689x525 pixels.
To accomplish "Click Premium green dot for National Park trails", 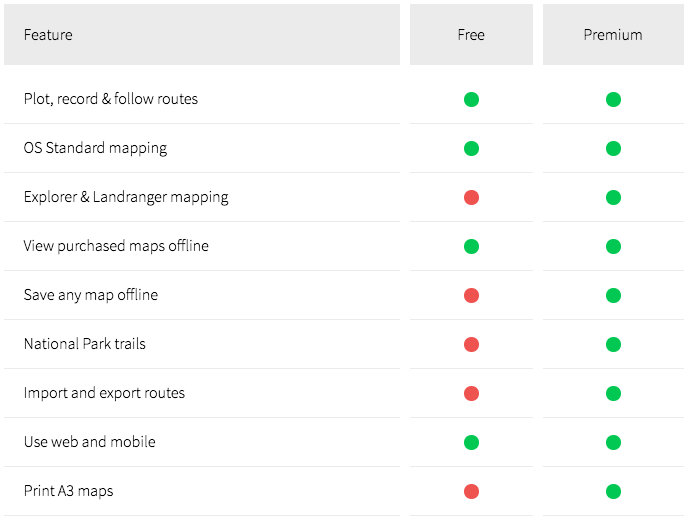I will [x=613, y=344].
